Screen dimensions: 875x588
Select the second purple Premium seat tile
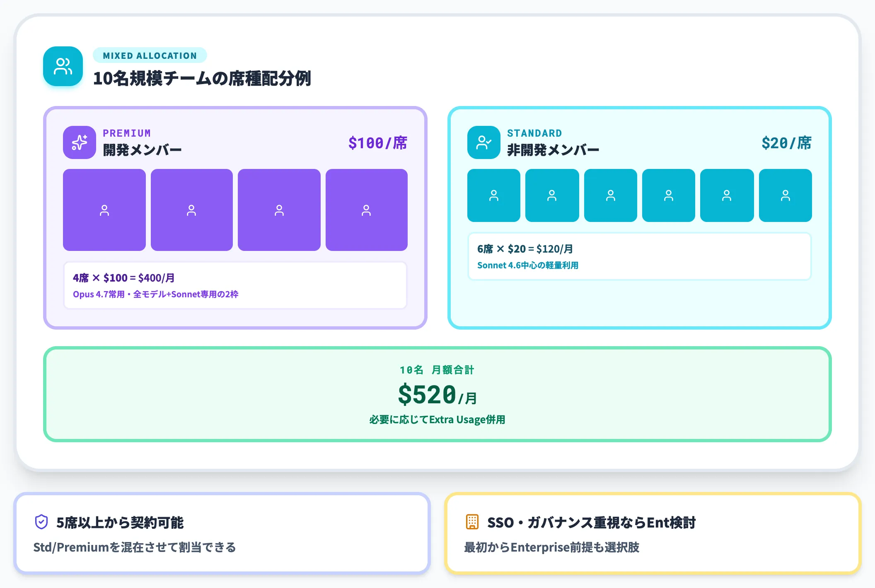click(x=192, y=210)
